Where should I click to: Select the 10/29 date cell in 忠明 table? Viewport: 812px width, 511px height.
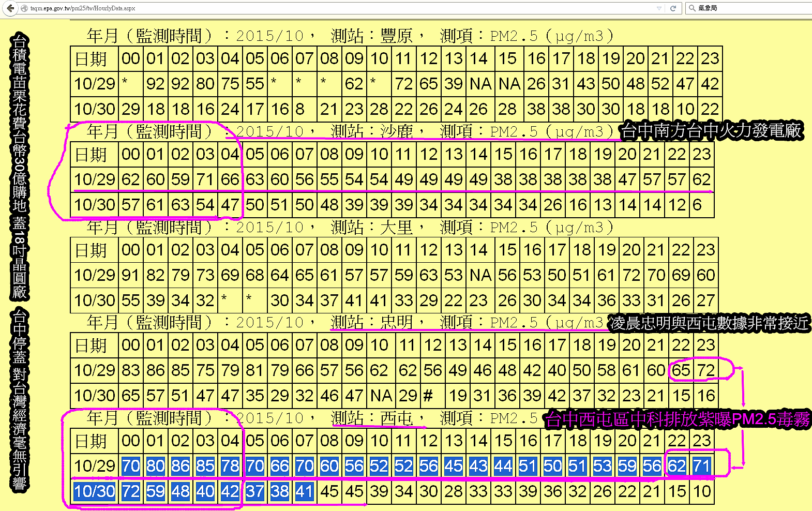(94, 370)
